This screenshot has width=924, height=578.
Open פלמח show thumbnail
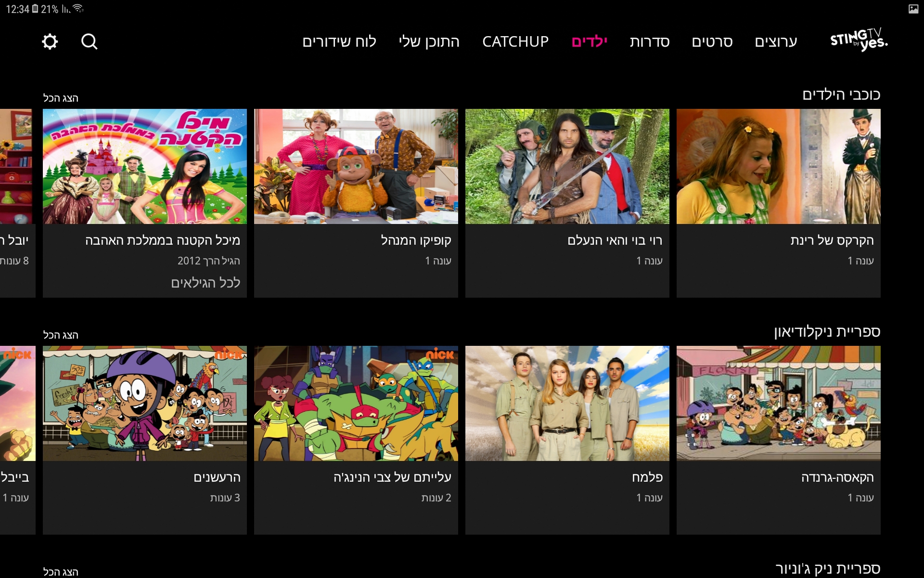pyautogui.click(x=567, y=403)
